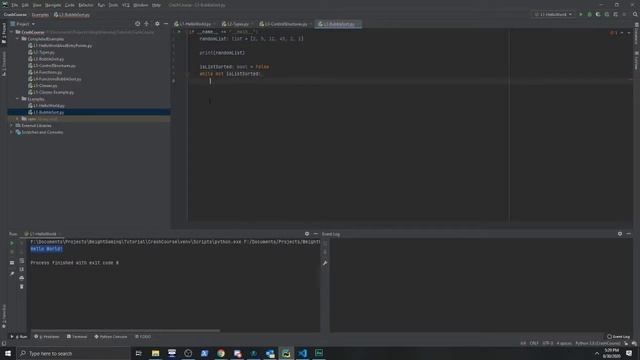Image resolution: width=640 pixels, height=360 pixels.
Task: Click the trash icon to clear Run output
Action: pyautogui.click(x=22, y=287)
